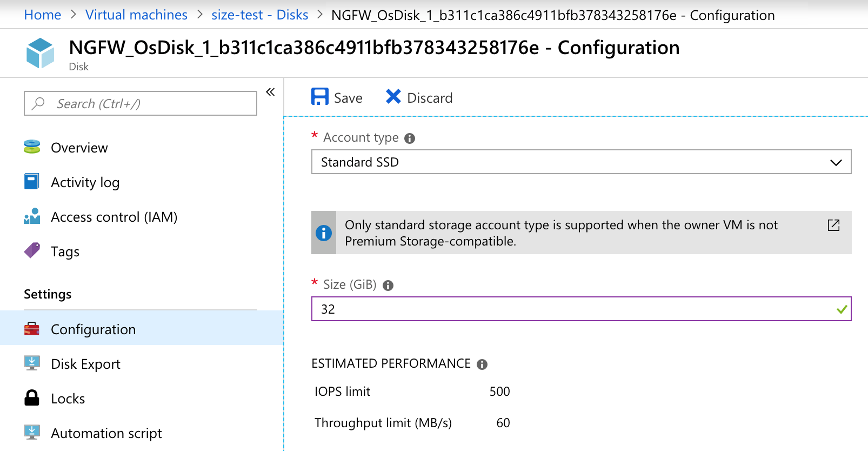The height and width of the screenshot is (451, 868).
Task: Open Activity log
Action: 85,183
